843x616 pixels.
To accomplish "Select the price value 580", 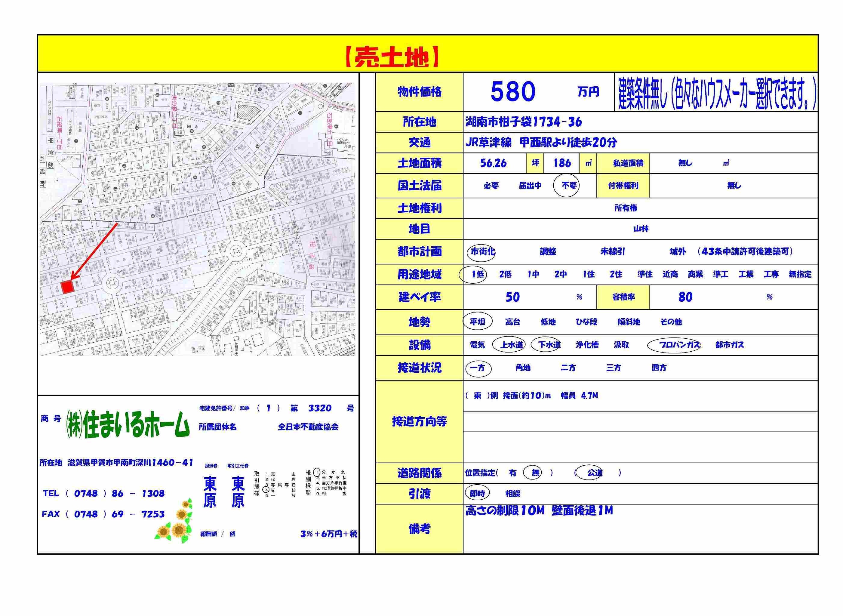I will [513, 92].
